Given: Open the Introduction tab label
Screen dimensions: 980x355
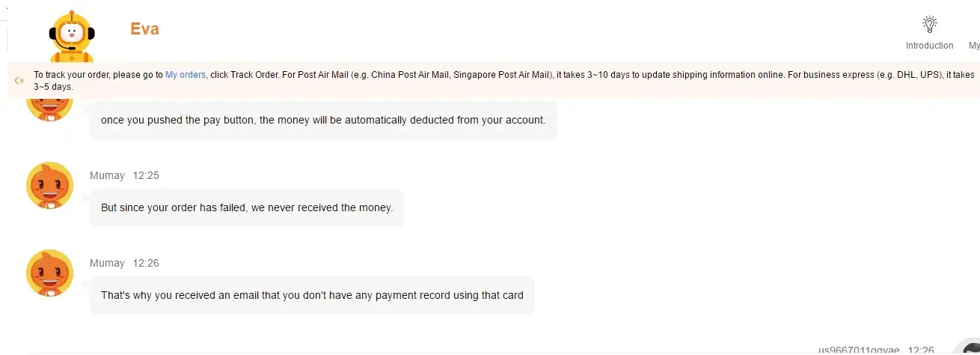Looking at the screenshot, I should [929, 46].
